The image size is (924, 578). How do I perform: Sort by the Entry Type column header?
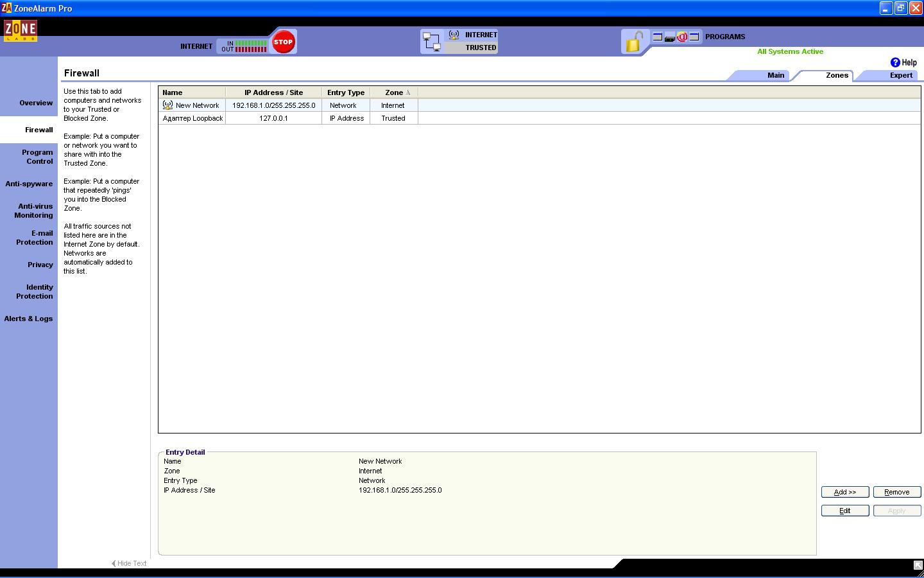(x=346, y=92)
